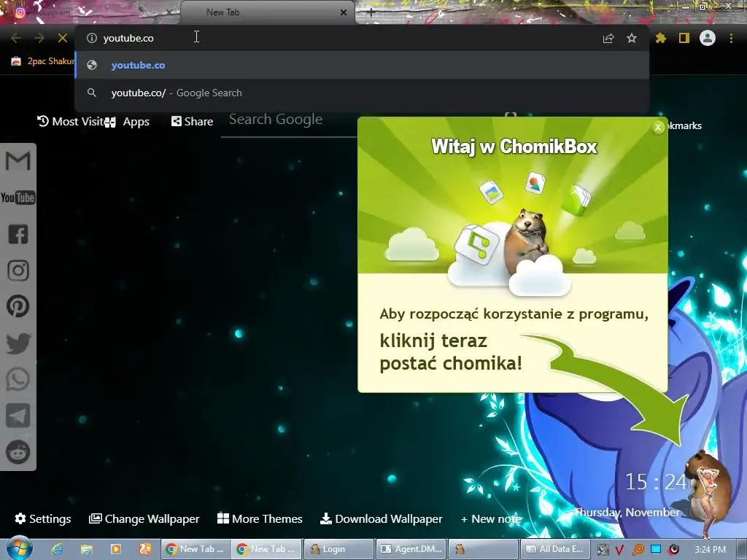This screenshot has height=560, width=747.
Task: Click the 15 : 24 clock widget
Action: point(656,482)
